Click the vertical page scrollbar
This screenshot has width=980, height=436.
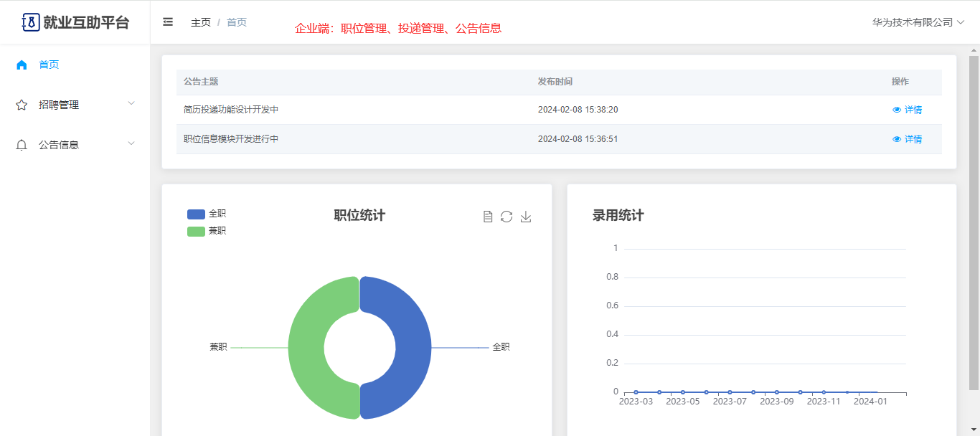[x=974, y=215]
